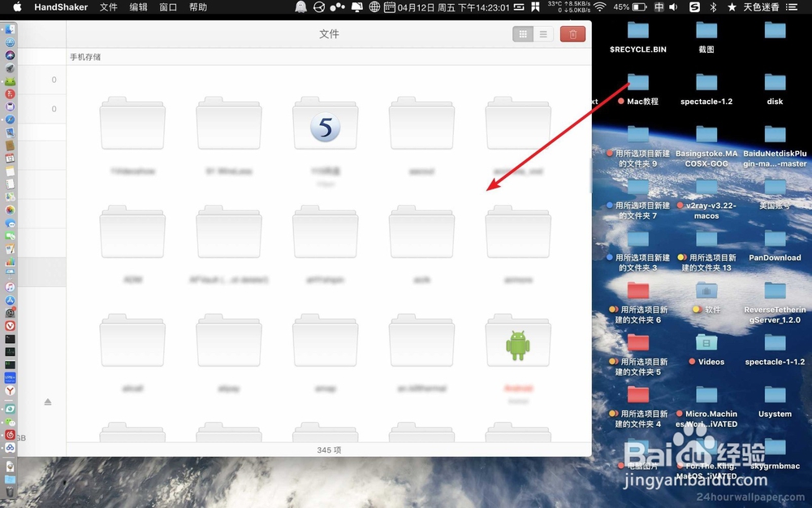Click the Bluetooth menu bar icon
The width and height of the screenshot is (812, 508).
point(713,7)
